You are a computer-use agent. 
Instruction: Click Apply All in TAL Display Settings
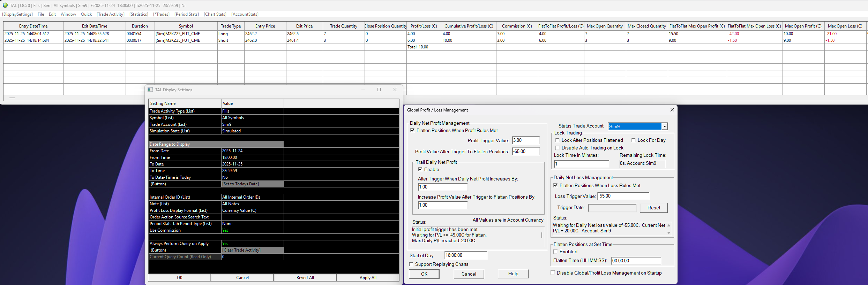(368, 278)
